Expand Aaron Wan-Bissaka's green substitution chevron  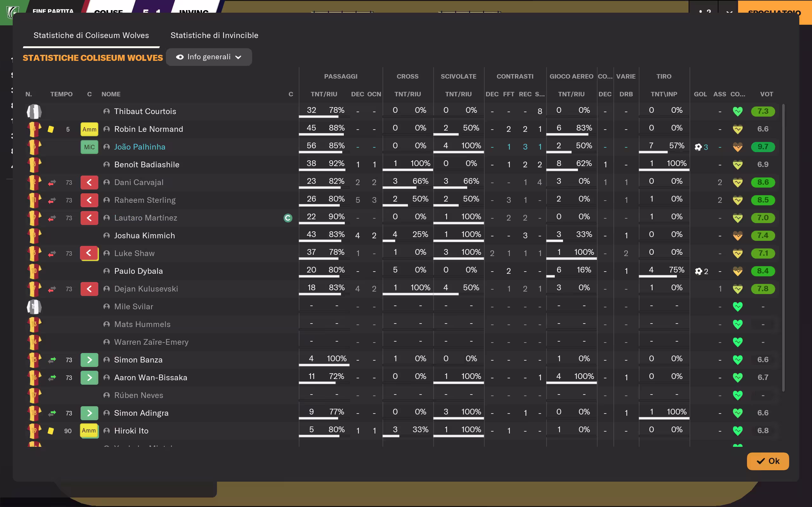pos(89,378)
